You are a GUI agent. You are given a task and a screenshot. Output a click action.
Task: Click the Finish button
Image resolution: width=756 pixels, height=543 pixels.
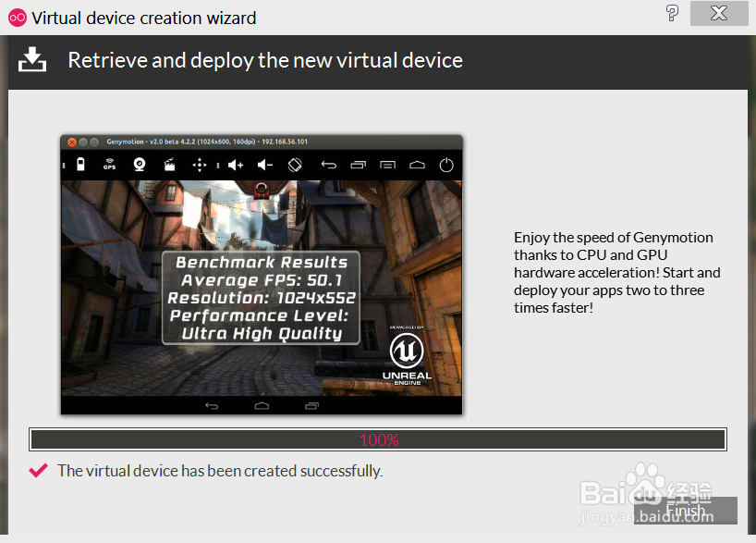pyautogui.click(x=685, y=511)
